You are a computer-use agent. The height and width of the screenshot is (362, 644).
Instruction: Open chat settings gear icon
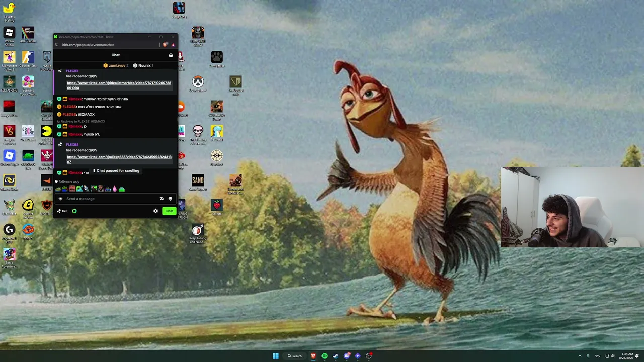click(155, 211)
